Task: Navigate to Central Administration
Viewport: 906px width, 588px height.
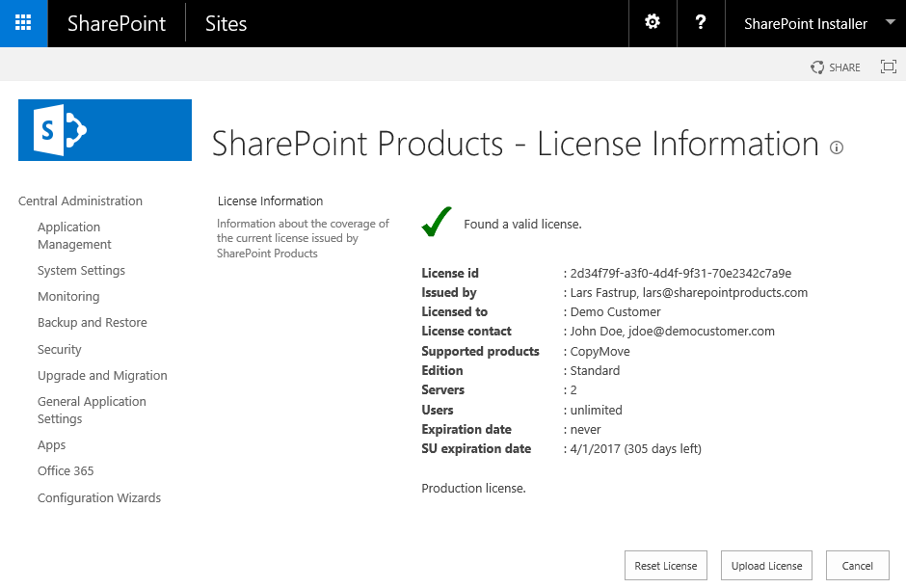Action: 79,200
